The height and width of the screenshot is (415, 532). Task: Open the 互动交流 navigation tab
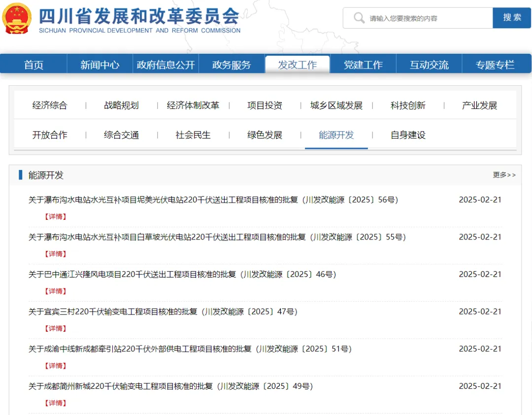(x=429, y=65)
